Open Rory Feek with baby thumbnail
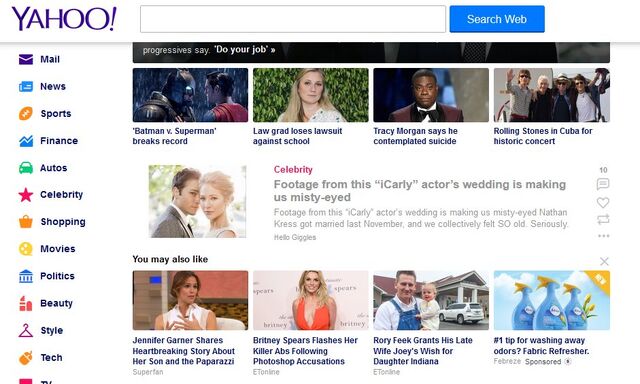The width and height of the screenshot is (640, 384). 431,300
